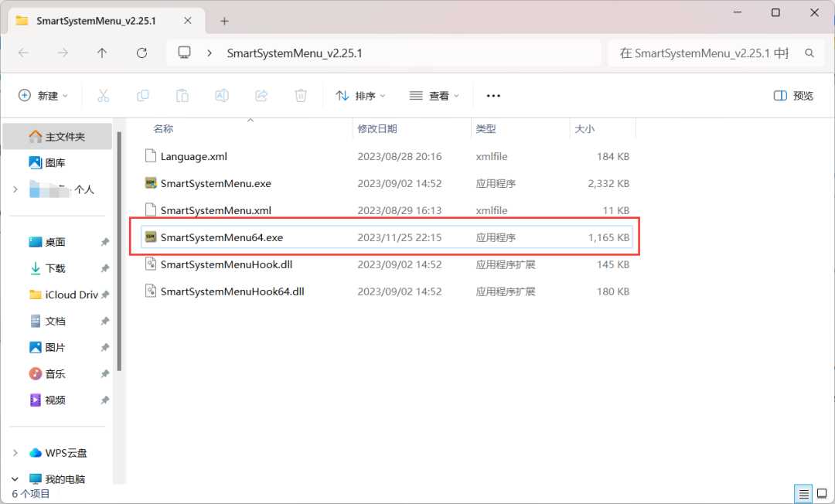
Task: Switch to details view icon in status bar
Action: coord(803,494)
